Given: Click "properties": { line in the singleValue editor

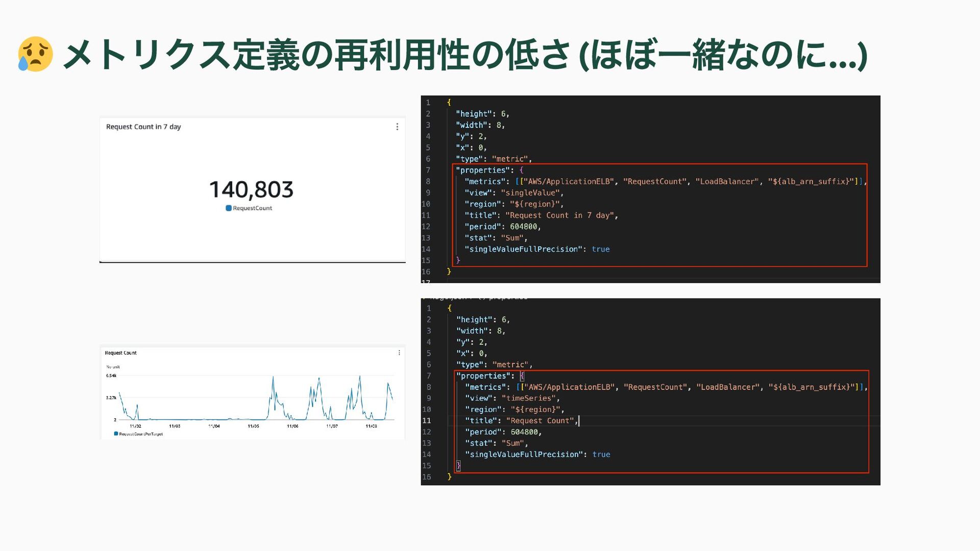Looking at the screenshot, I should [489, 170].
